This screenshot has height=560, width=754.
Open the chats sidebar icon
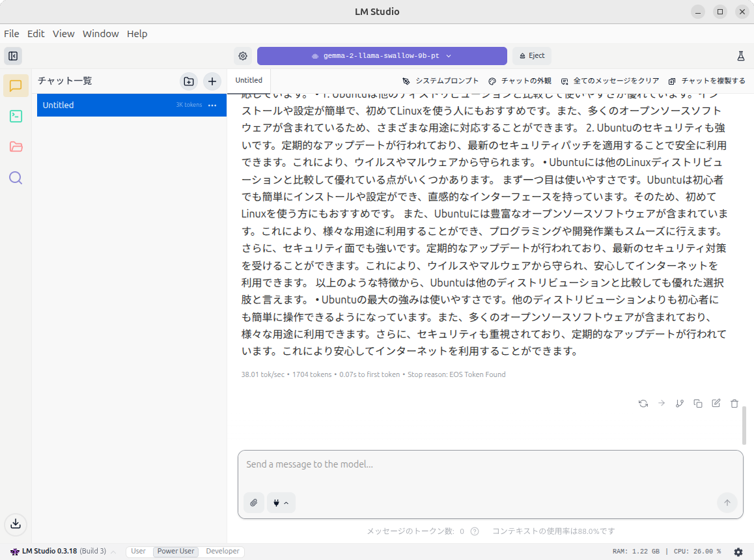coord(16,85)
